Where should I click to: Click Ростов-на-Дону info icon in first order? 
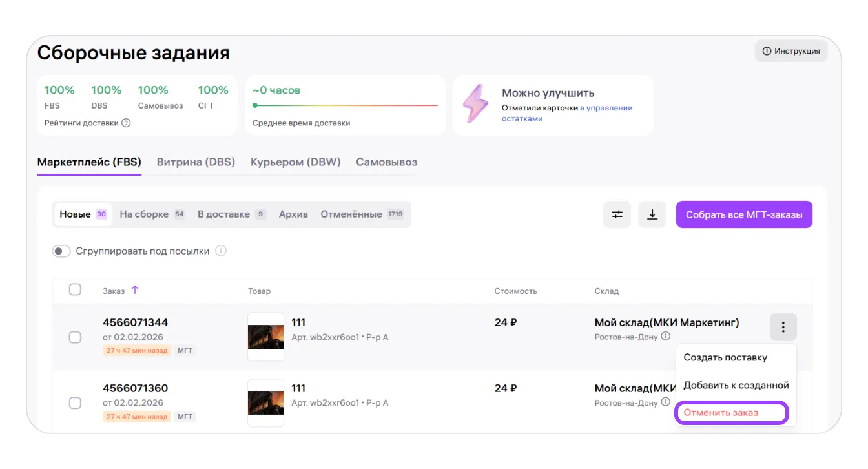(x=666, y=337)
